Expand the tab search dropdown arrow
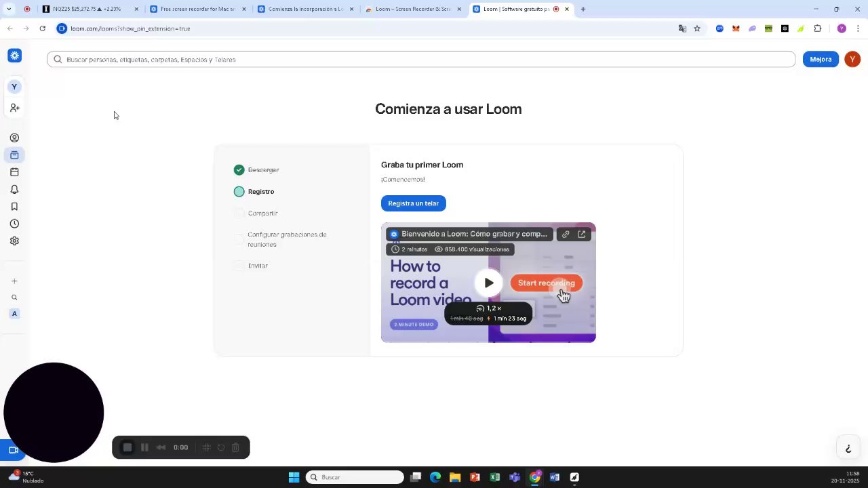Image resolution: width=868 pixels, height=488 pixels. coord(9,9)
